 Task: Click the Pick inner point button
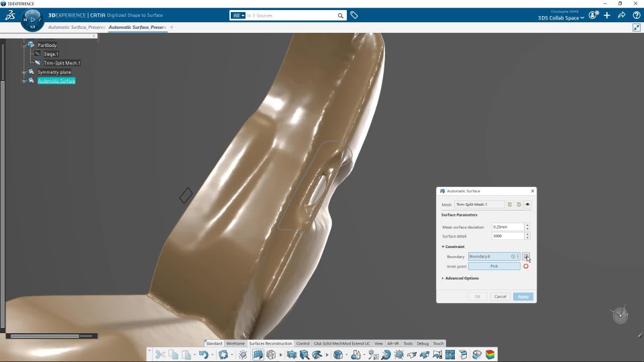494,266
